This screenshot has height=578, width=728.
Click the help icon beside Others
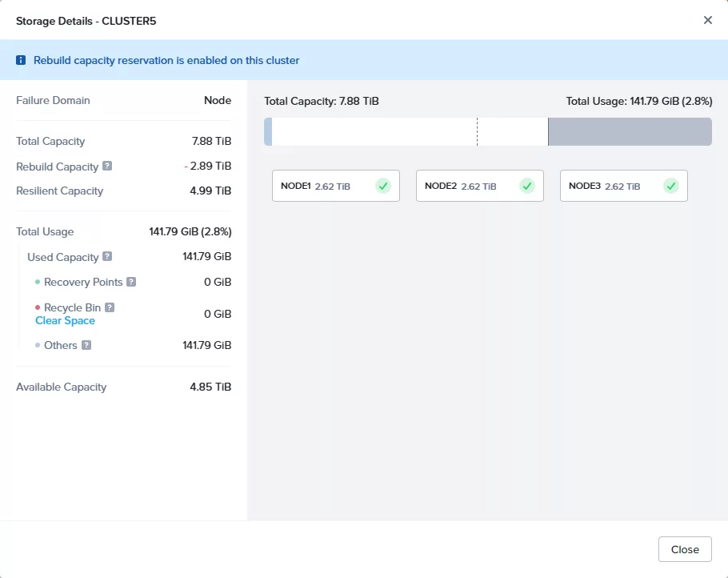[86, 345]
